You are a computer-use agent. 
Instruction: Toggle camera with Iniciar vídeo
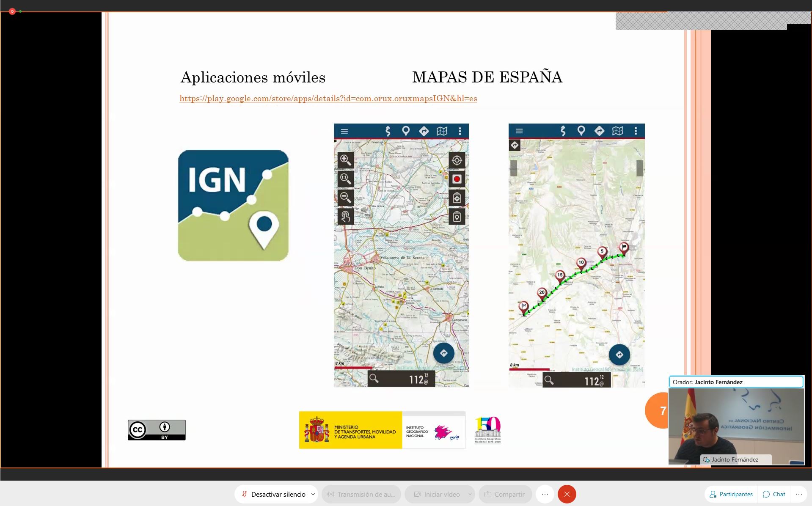[x=437, y=494]
